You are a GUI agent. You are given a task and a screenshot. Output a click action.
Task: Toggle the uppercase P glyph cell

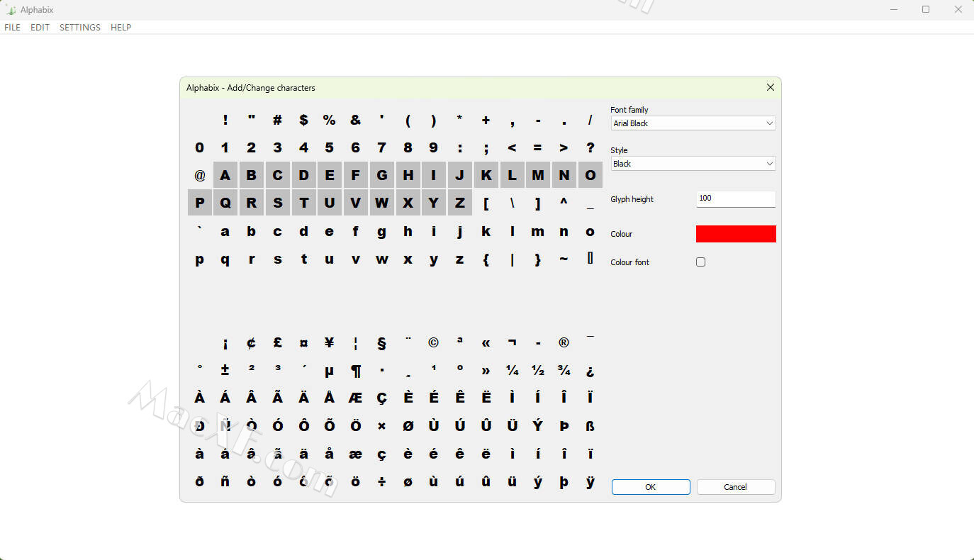[x=199, y=203]
